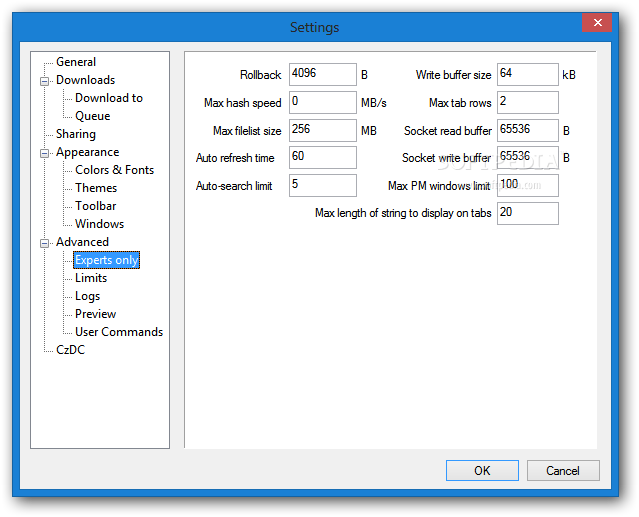Click the Socket write buffer field
This screenshot has height=517, width=639.
(x=528, y=158)
